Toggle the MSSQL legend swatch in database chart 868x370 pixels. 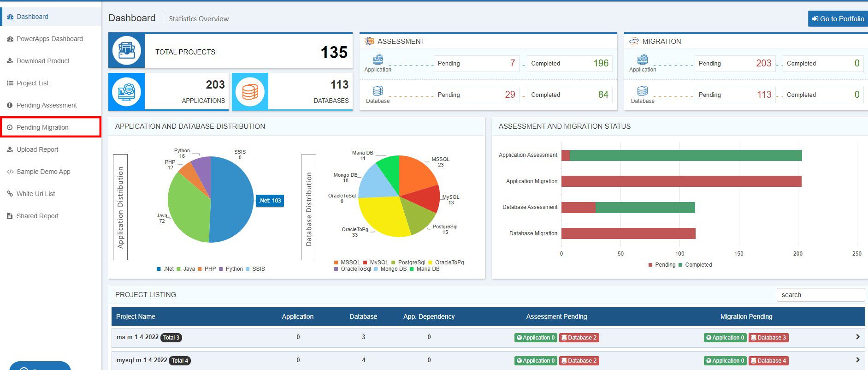click(336, 263)
